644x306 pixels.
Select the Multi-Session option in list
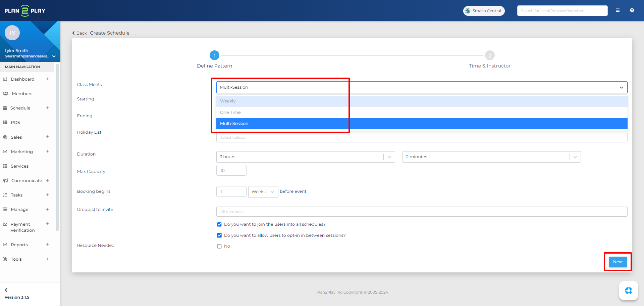pos(422,124)
